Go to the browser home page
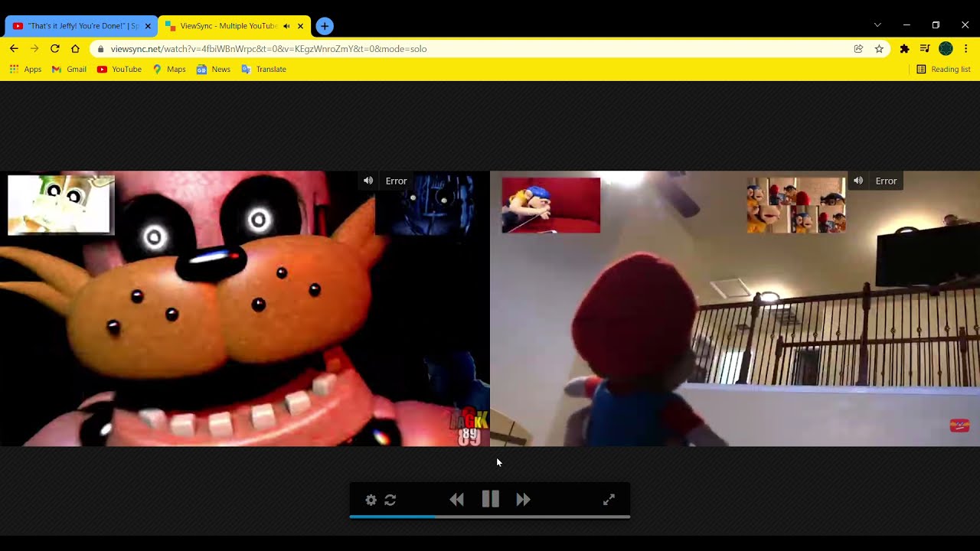Viewport: 980px width, 551px height. click(x=75, y=48)
